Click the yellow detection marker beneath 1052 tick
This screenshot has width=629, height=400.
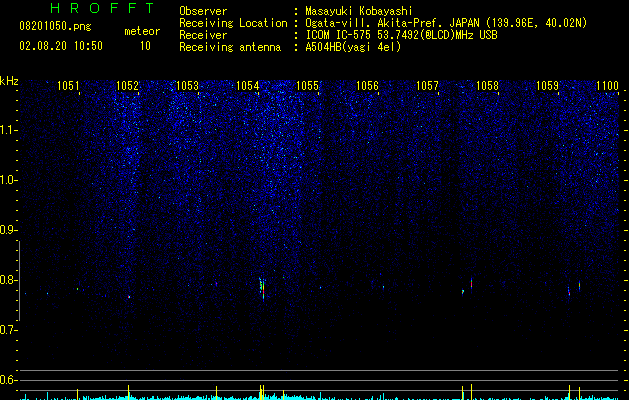tap(128, 392)
